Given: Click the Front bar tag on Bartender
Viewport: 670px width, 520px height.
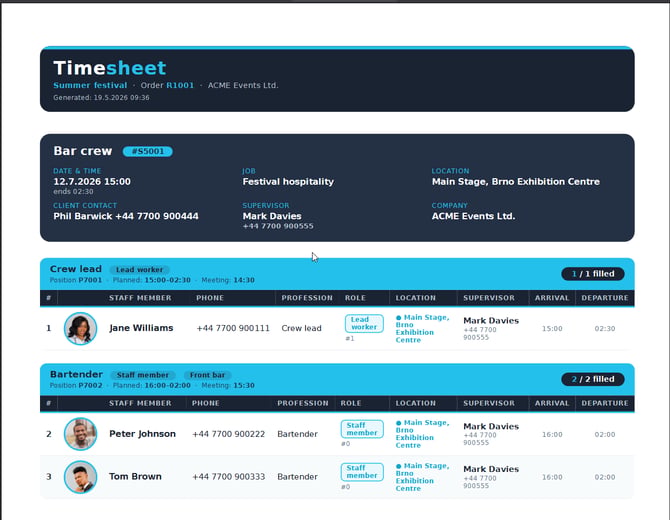Looking at the screenshot, I should click(x=207, y=375).
